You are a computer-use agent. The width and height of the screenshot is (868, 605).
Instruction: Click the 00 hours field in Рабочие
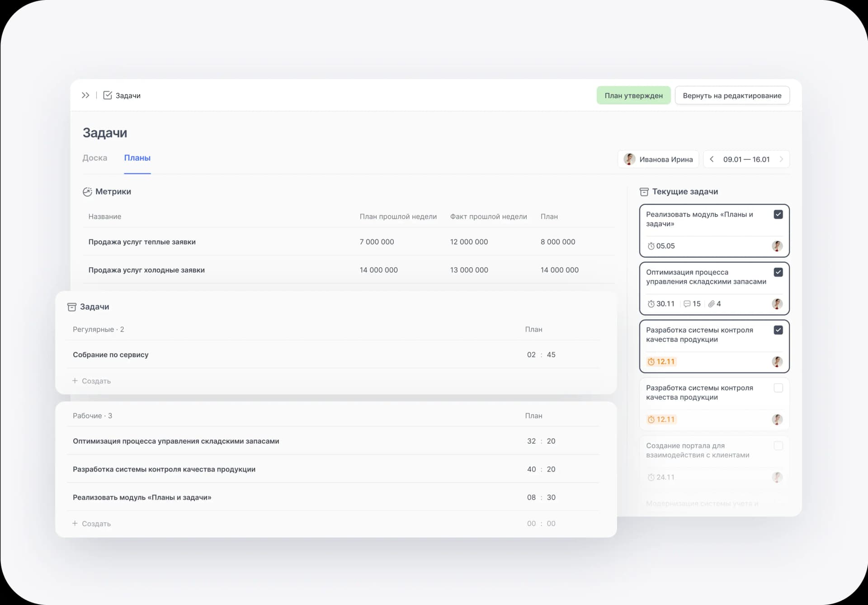point(531,524)
